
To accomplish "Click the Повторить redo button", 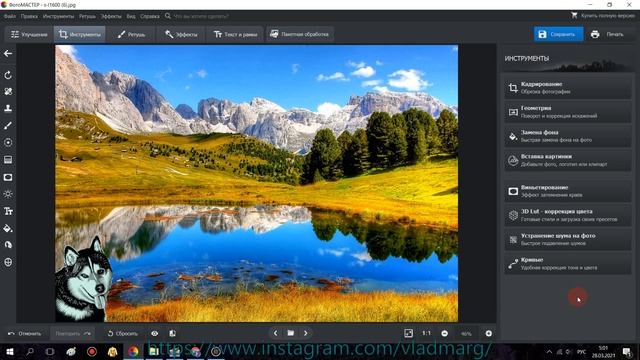I will [x=73, y=333].
